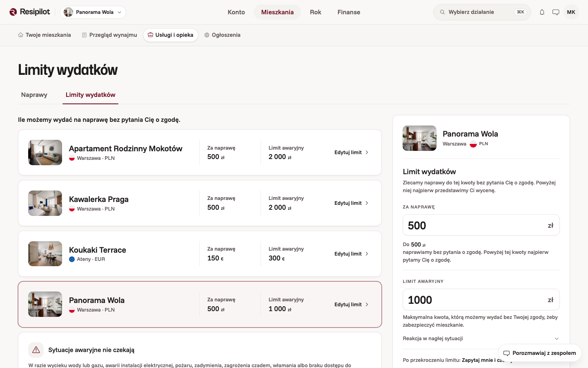Click chevron arrow in Panorama Wola row
Viewport: 588px width, 368px height.
pos(367,305)
